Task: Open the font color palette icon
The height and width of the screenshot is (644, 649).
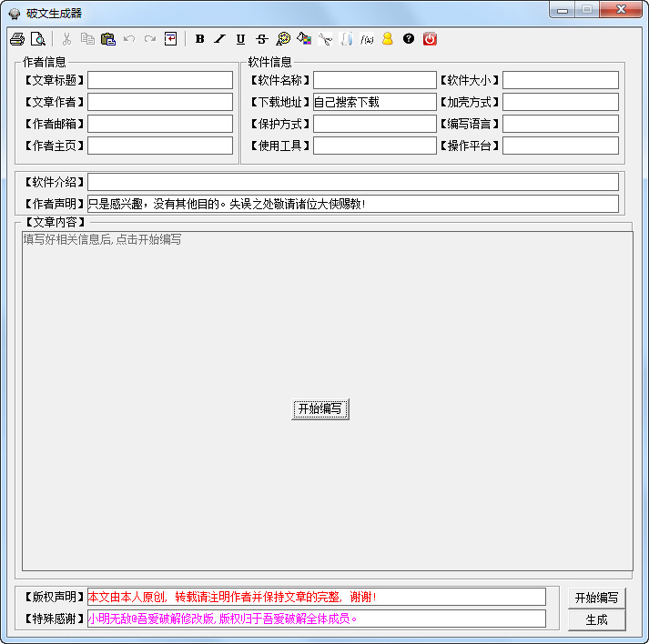Action: coord(283,39)
